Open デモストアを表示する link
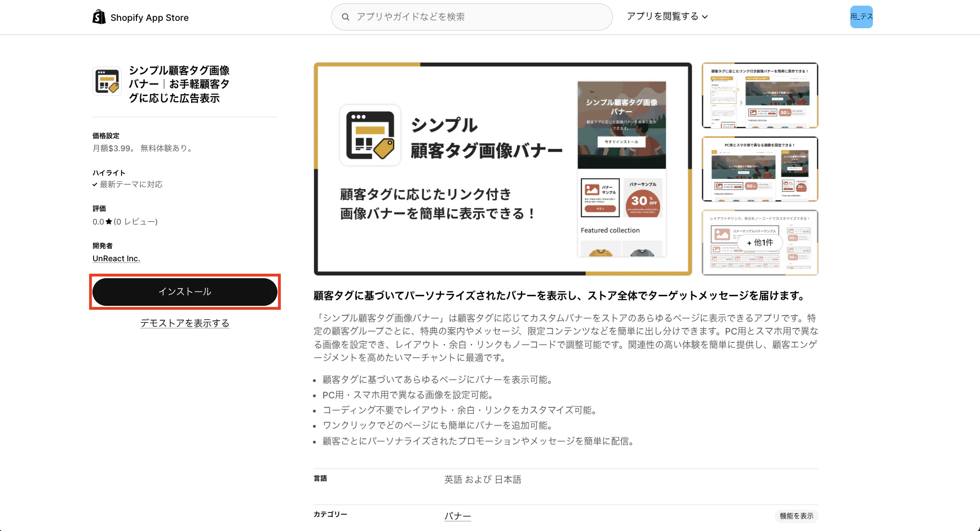This screenshot has width=980, height=531. [184, 323]
